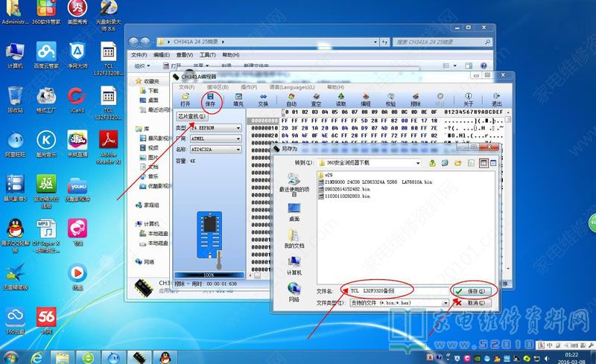Click the 查空 (Blank check) toolbar icon

tap(316, 100)
